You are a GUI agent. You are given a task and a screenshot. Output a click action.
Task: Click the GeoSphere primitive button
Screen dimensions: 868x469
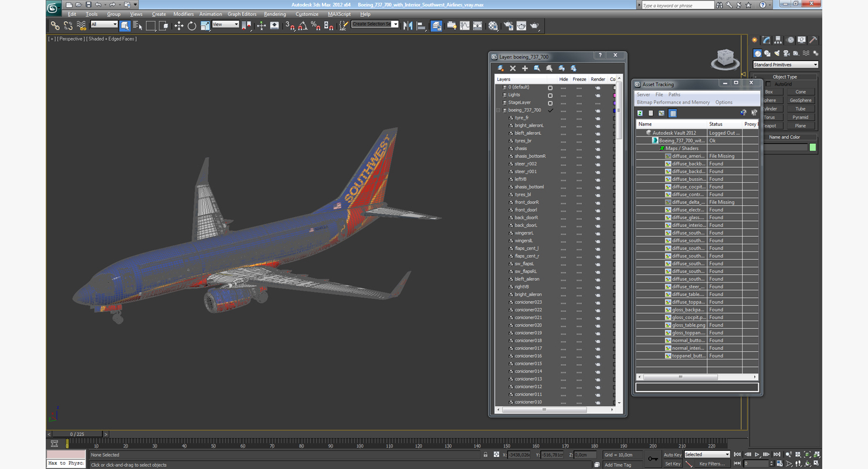(801, 100)
